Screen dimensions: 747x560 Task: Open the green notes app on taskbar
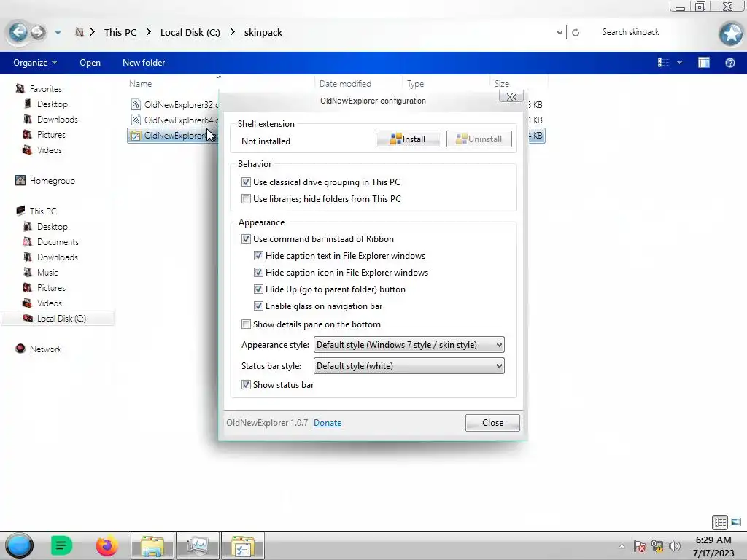pos(61,545)
